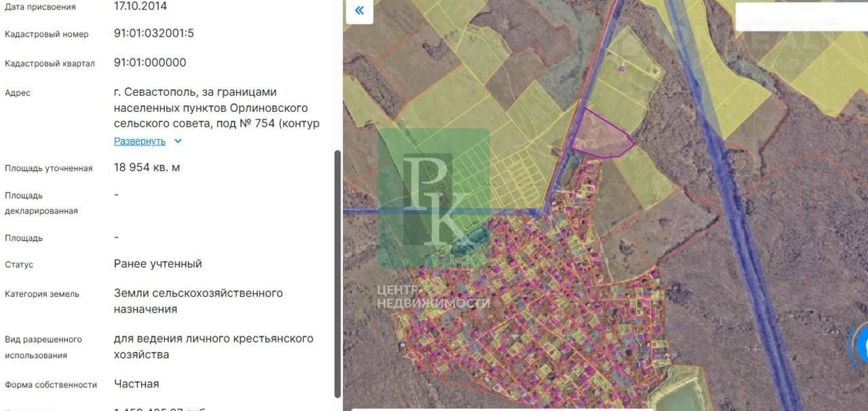Collapse the info panel with double-chevron button
Image resolution: width=868 pixels, height=411 pixels.
[x=359, y=11]
